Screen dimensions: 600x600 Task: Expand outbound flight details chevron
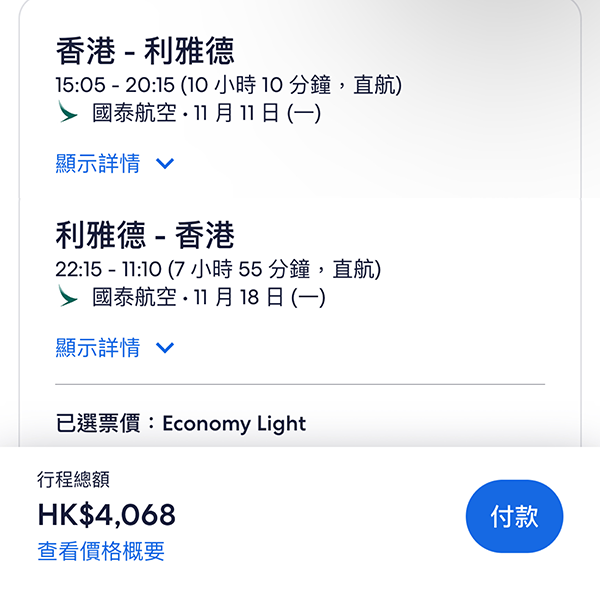click(165, 164)
